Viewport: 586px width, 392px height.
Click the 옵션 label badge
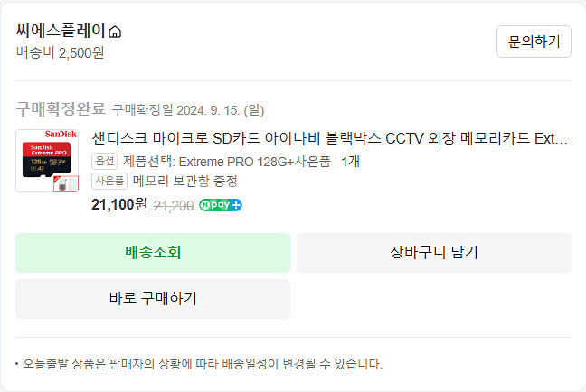[x=105, y=162]
